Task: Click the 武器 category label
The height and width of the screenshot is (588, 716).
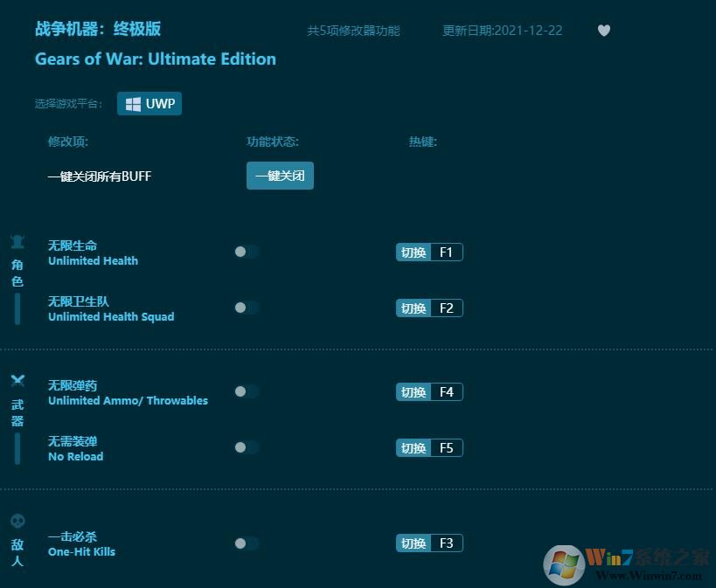Action: (17, 412)
